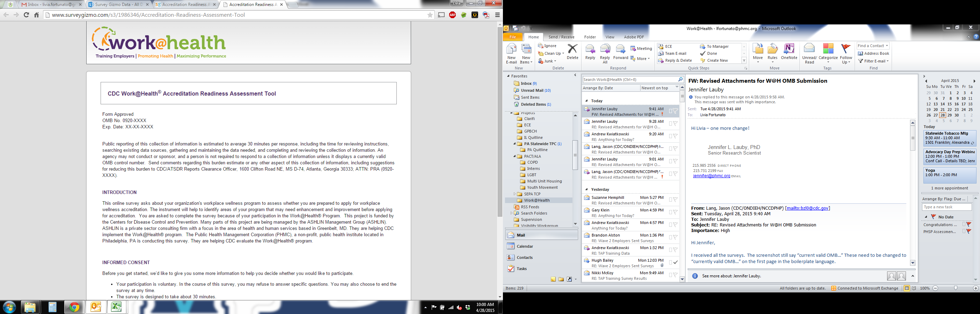980x314 pixels.
Task: Click the Move folder icon in ribbon
Action: coord(758,49)
